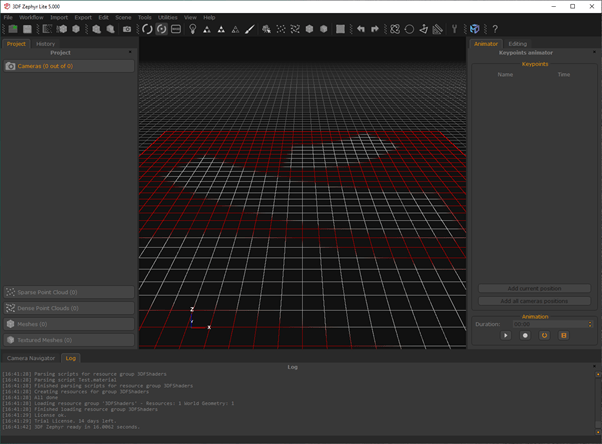Screen dimensions: 602x444
Task: Click the blue cube icon in toolbar
Action: (474, 29)
